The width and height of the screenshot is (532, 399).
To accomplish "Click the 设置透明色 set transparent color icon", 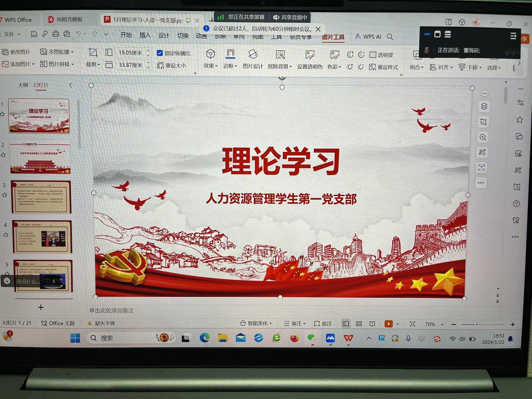I will coord(309,55).
